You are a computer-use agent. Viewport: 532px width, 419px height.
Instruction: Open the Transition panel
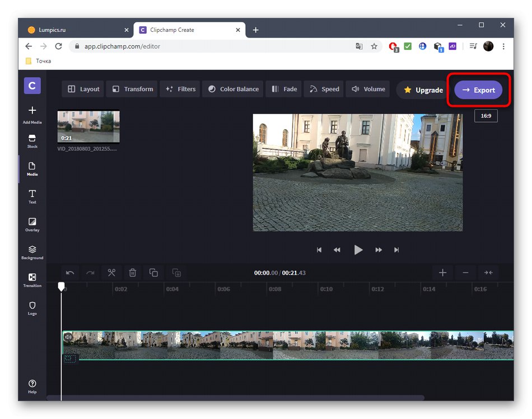pyautogui.click(x=32, y=280)
